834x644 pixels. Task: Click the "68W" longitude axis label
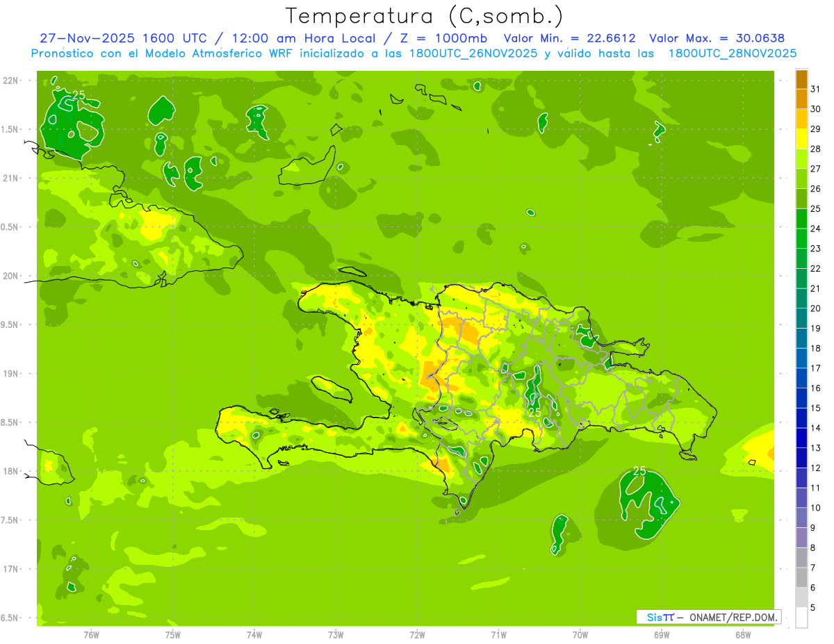pos(743,635)
